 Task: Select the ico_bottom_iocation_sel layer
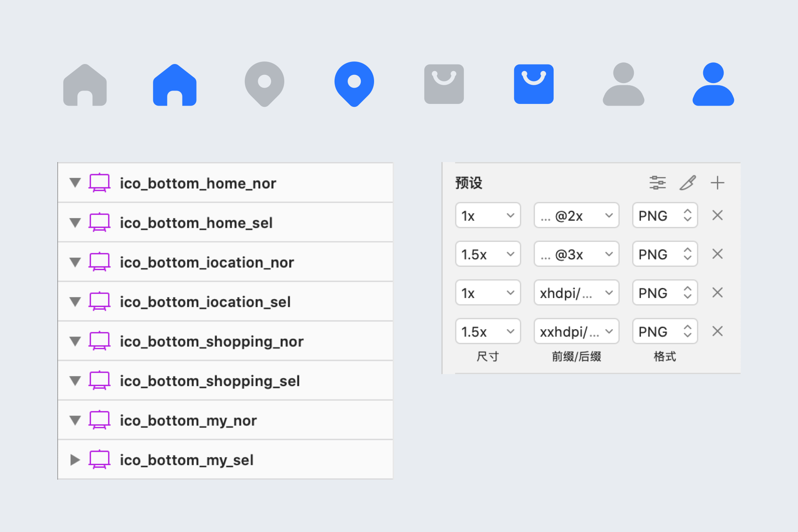(205, 302)
